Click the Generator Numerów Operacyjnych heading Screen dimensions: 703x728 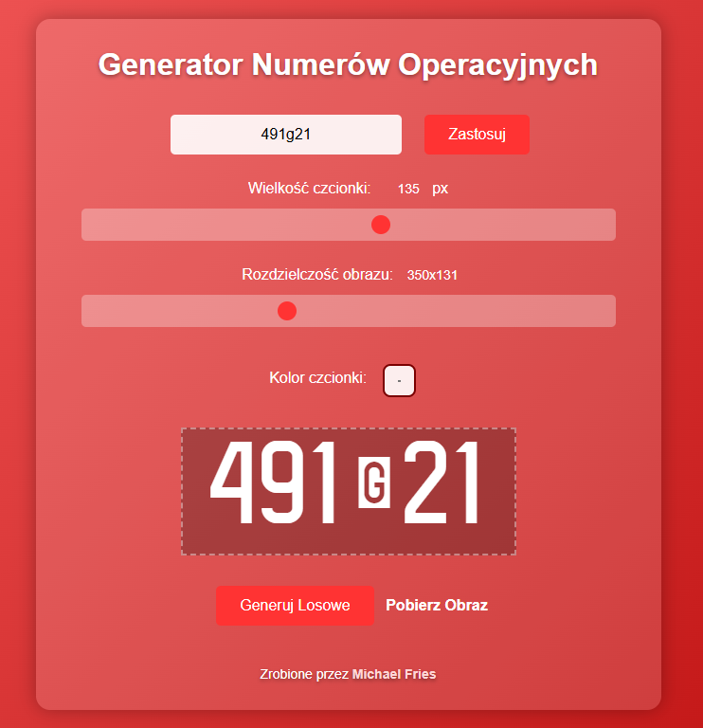pos(348,64)
